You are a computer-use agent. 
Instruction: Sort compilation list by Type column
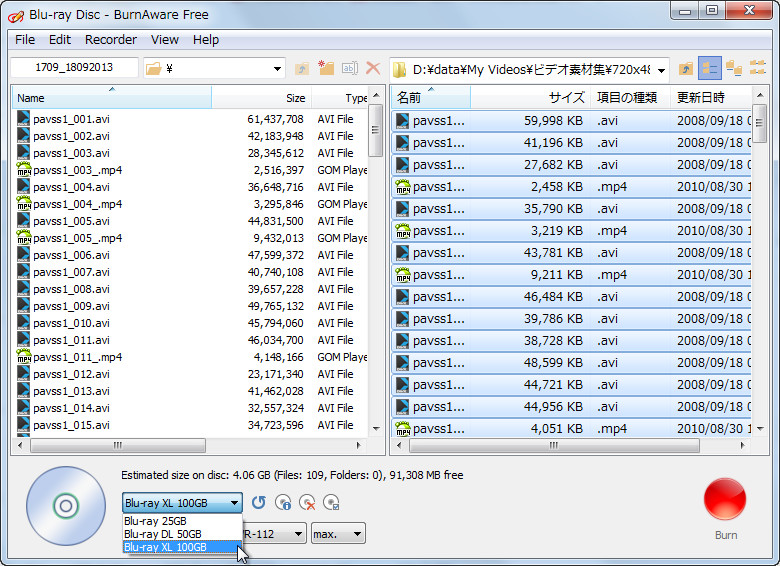coord(340,97)
